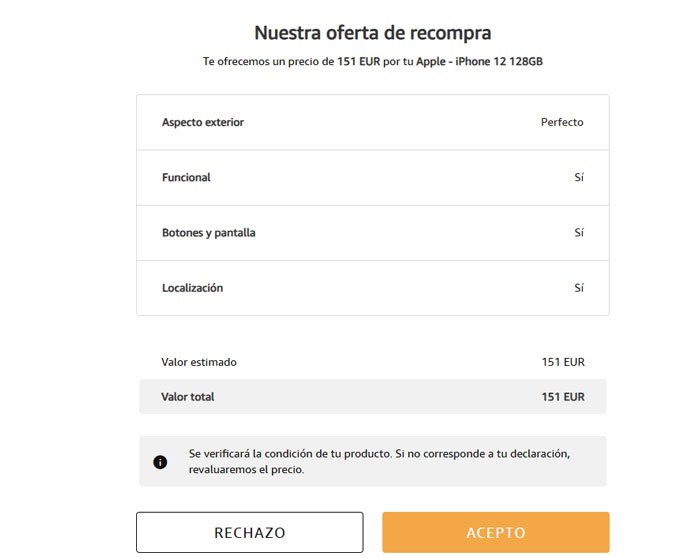Click the ACEPTO button
The image size is (700, 558).
495,532
